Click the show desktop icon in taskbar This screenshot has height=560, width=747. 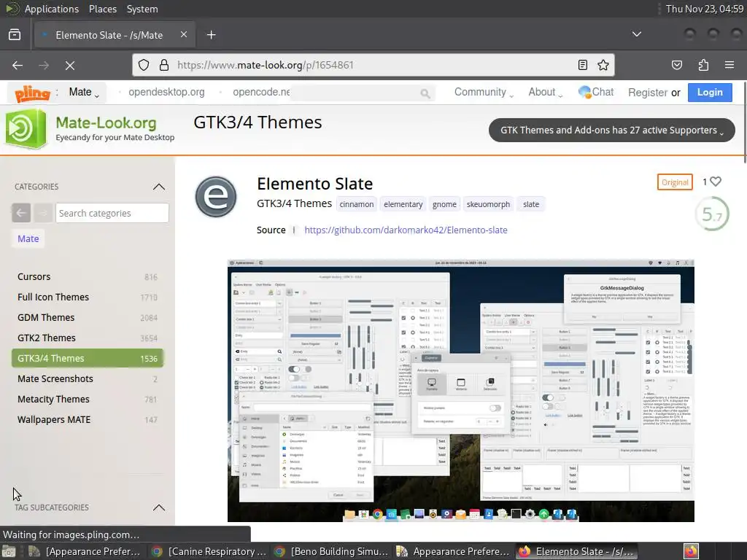tap(9, 551)
